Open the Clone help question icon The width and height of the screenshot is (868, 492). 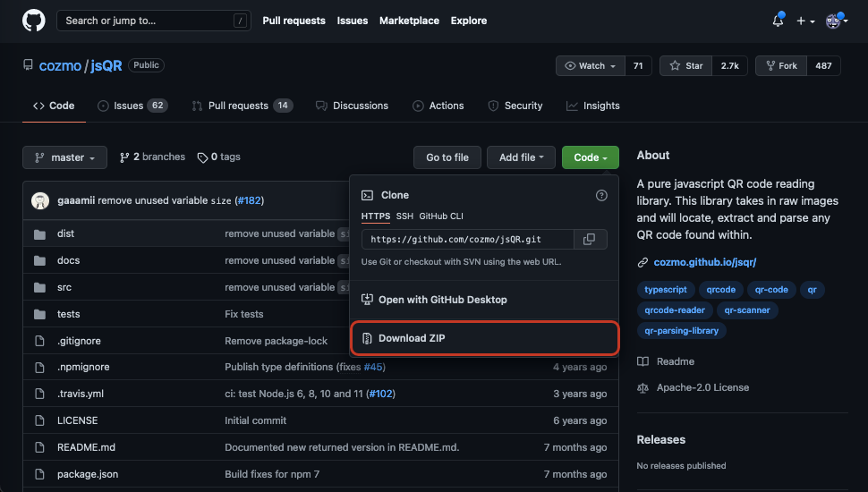[x=601, y=195]
